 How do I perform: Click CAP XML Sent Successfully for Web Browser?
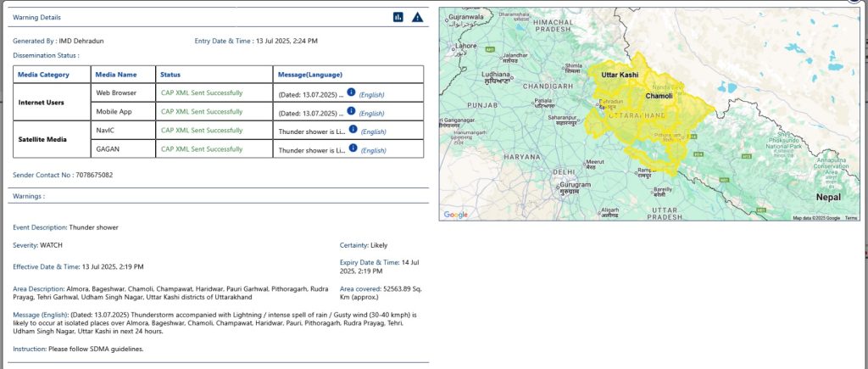(202, 92)
